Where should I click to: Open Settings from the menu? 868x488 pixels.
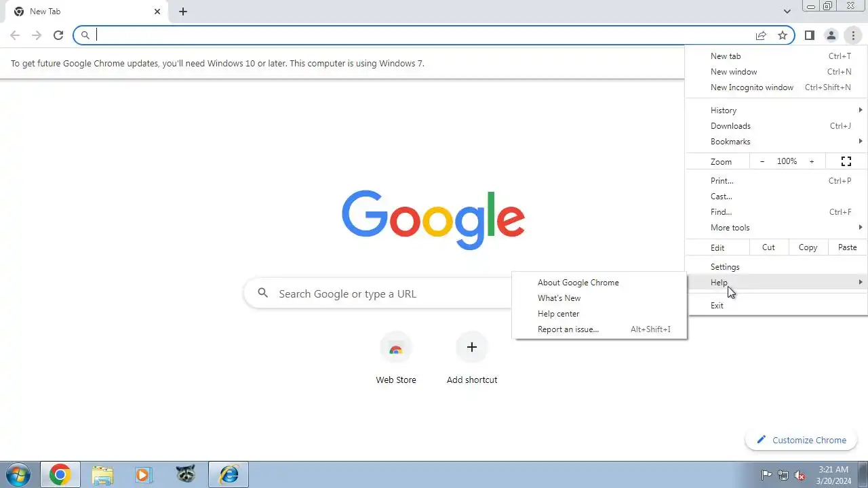coord(776,267)
